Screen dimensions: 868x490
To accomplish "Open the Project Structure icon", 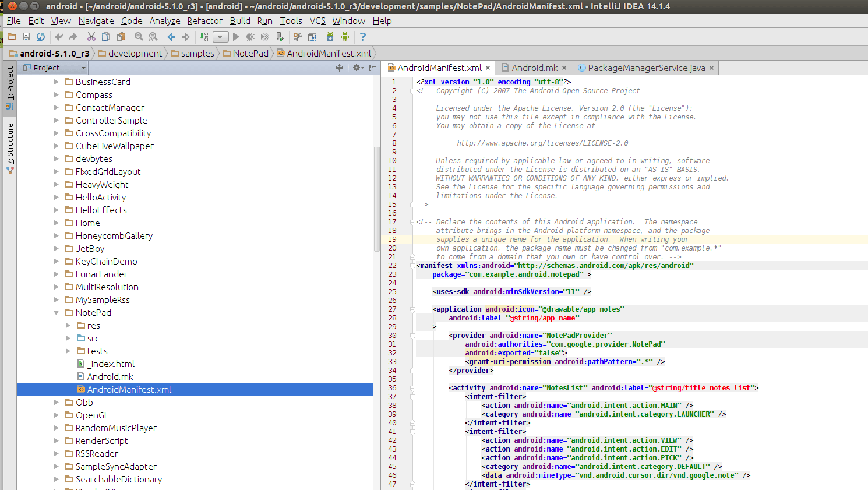I will pos(312,37).
